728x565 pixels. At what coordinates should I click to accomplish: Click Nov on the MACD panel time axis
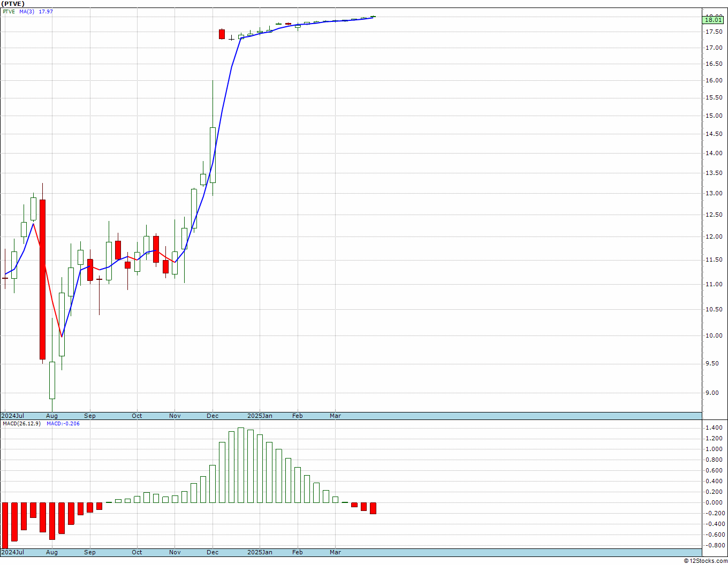(x=175, y=552)
